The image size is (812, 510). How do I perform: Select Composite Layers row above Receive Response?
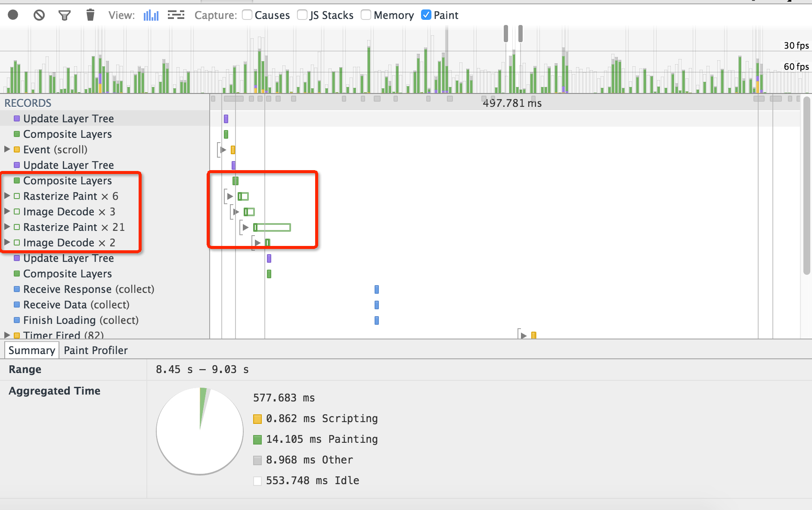(105, 274)
